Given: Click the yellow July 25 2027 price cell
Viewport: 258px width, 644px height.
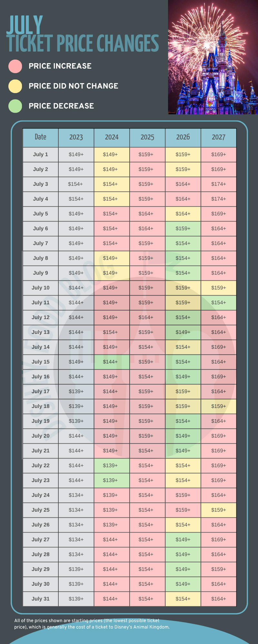Looking at the screenshot, I should point(219,510).
